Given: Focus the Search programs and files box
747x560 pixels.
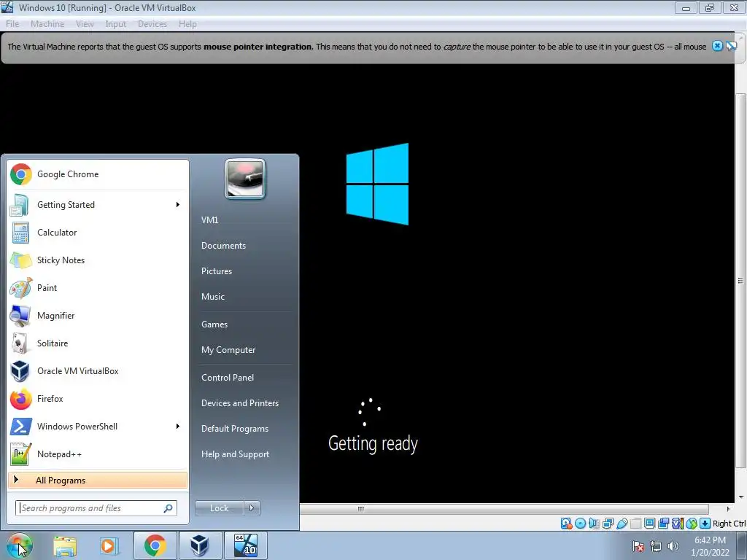Looking at the screenshot, I should click(96, 508).
